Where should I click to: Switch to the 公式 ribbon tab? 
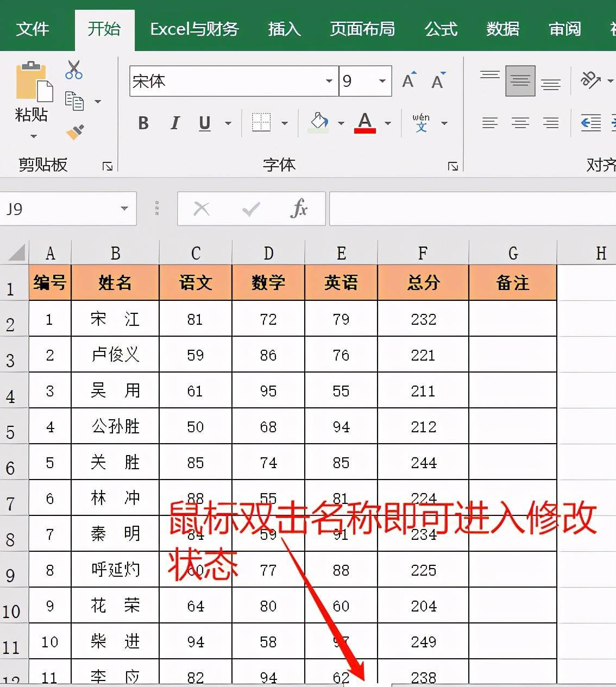click(x=441, y=30)
